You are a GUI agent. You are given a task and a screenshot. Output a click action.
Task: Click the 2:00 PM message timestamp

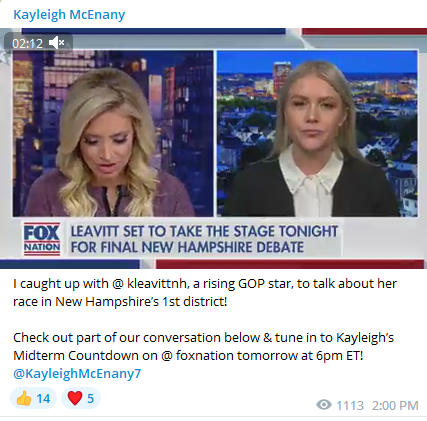point(395,405)
